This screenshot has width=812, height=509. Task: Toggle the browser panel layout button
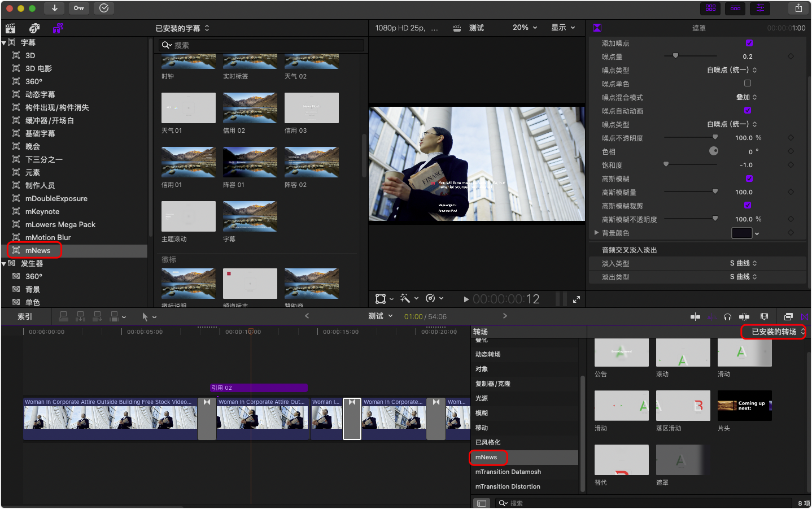pos(710,8)
